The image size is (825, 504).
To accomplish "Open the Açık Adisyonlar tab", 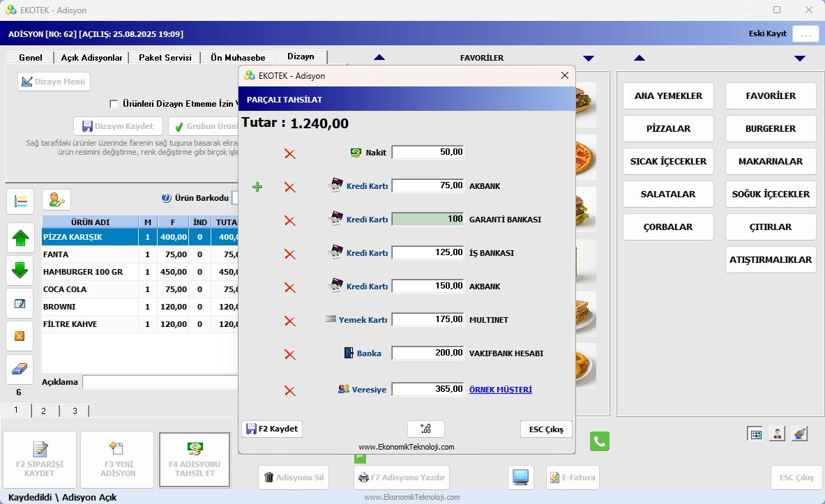I will point(91,57).
